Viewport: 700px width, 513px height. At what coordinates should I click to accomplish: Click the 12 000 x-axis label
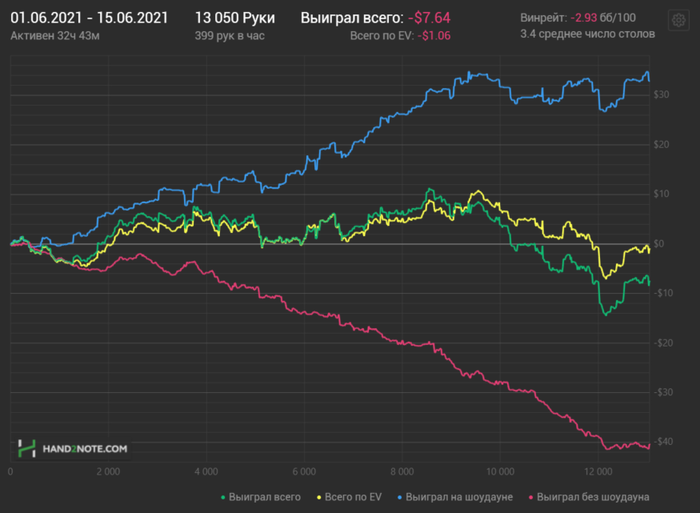click(598, 472)
